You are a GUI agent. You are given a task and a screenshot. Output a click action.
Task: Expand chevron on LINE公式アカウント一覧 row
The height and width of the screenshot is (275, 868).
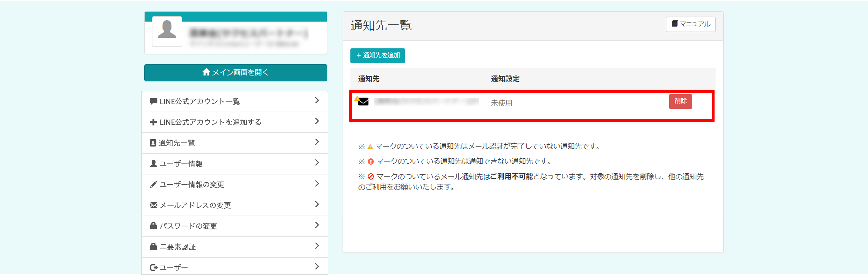[x=316, y=100]
